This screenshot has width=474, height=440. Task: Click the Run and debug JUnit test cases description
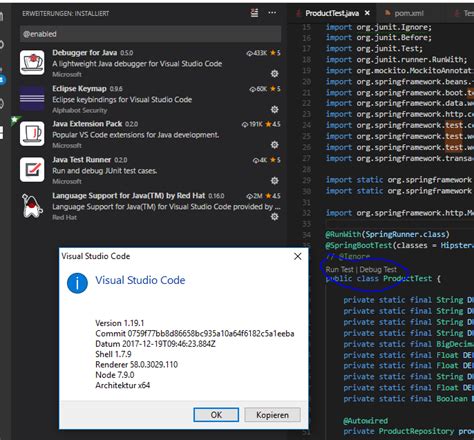pos(105,171)
